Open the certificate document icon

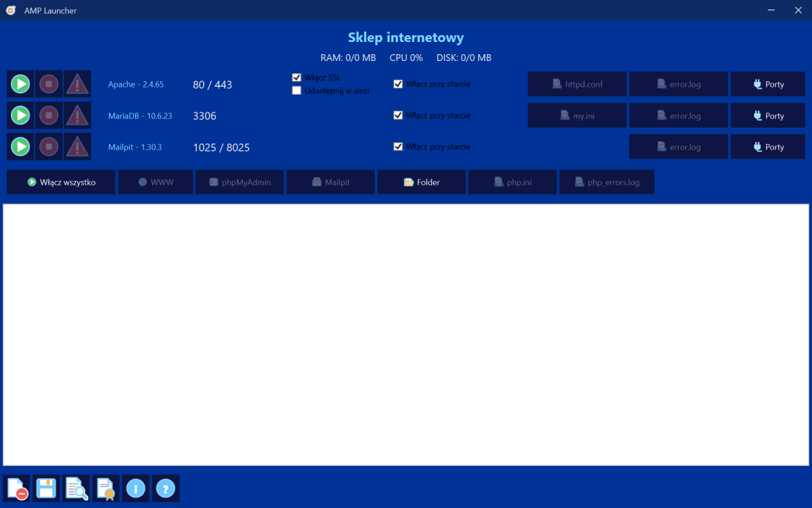[106, 488]
